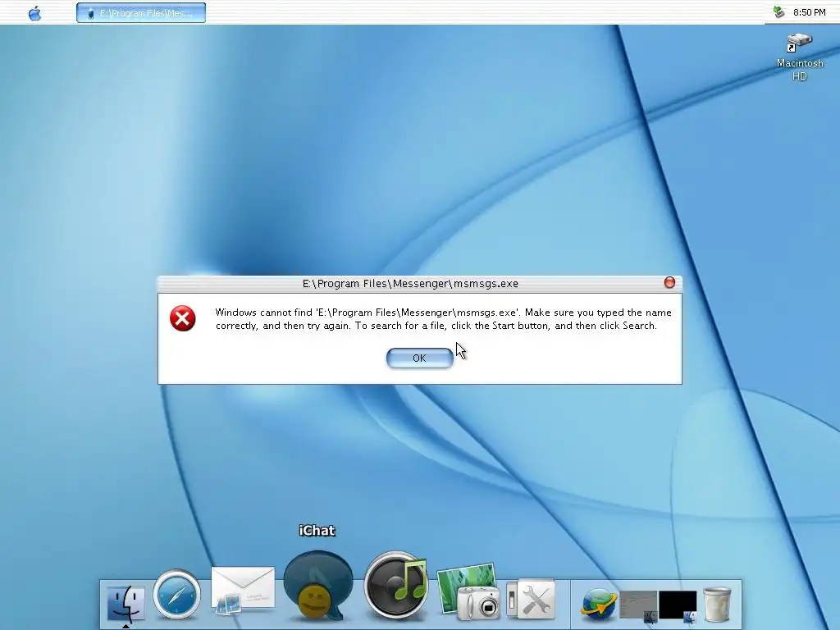Viewport: 840px width, 630px height.
Task: Launch the Safari compass icon in dock
Action: click(x=177, y=595)
